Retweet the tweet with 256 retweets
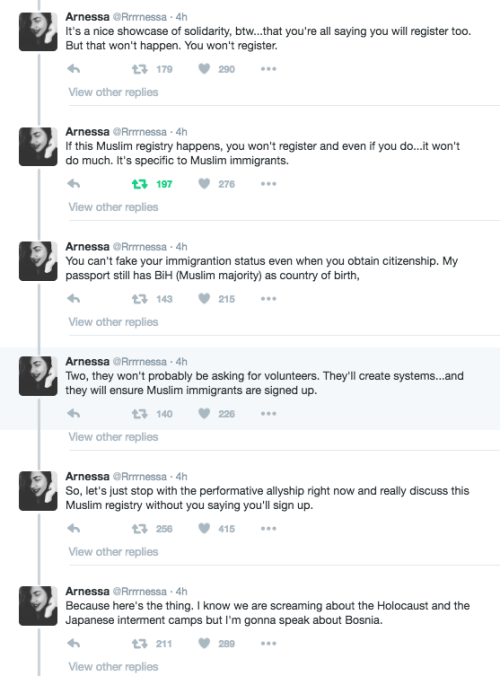 [x=140, y=529]
